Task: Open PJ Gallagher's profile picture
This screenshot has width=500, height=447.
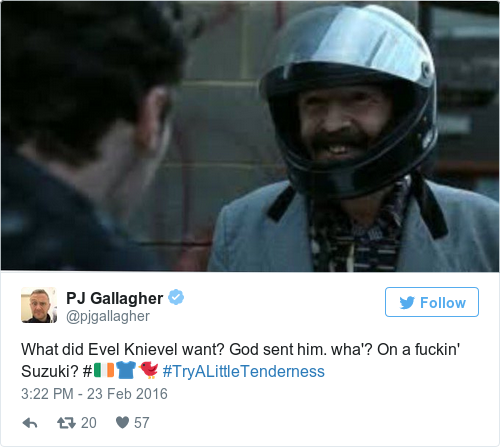Action: pos(39,305)
